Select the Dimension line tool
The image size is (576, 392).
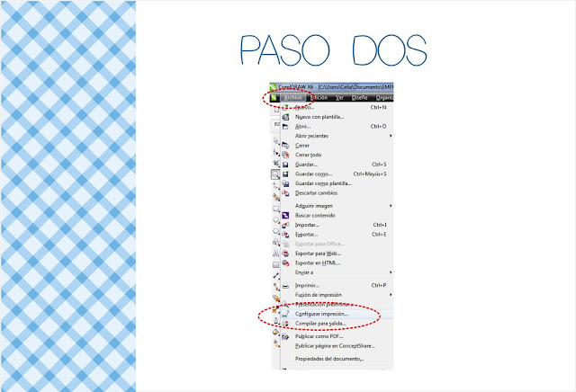coord(275,276)
